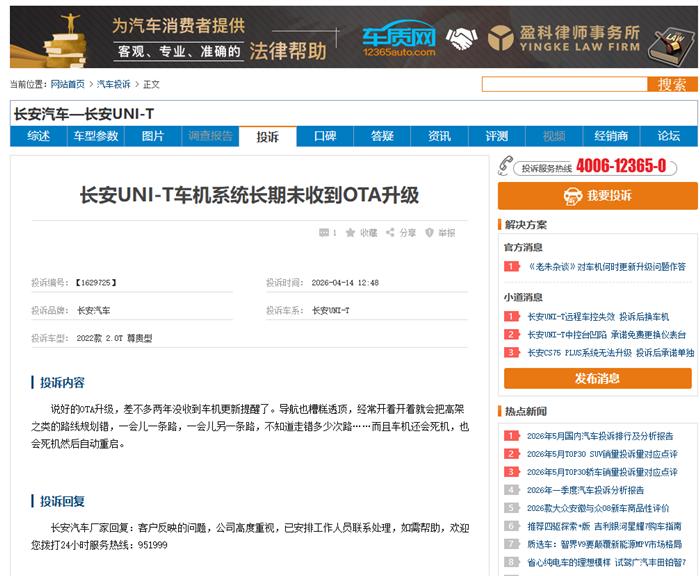
Task: Open the 车型参数 tab
Action: tap(96, 136)
